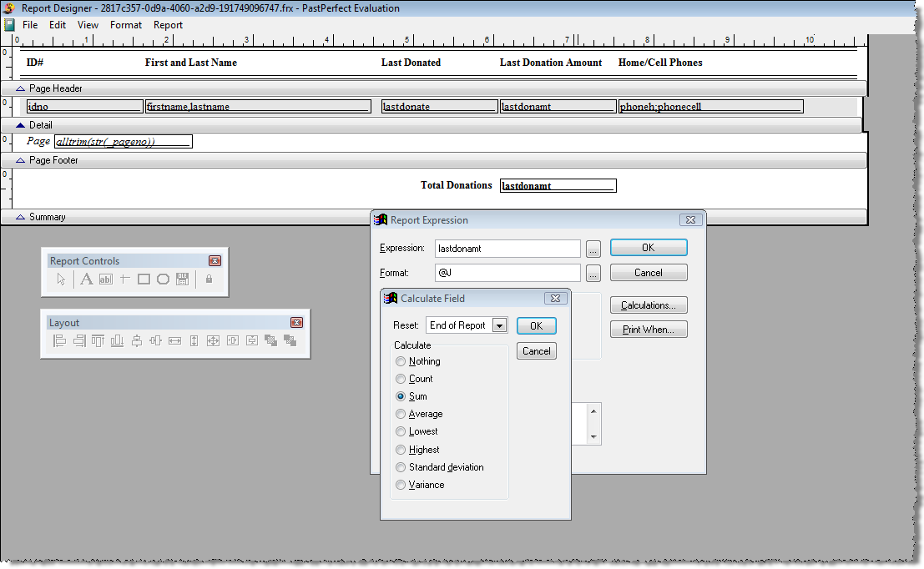Click the Print When button

(x=649, y=329)
